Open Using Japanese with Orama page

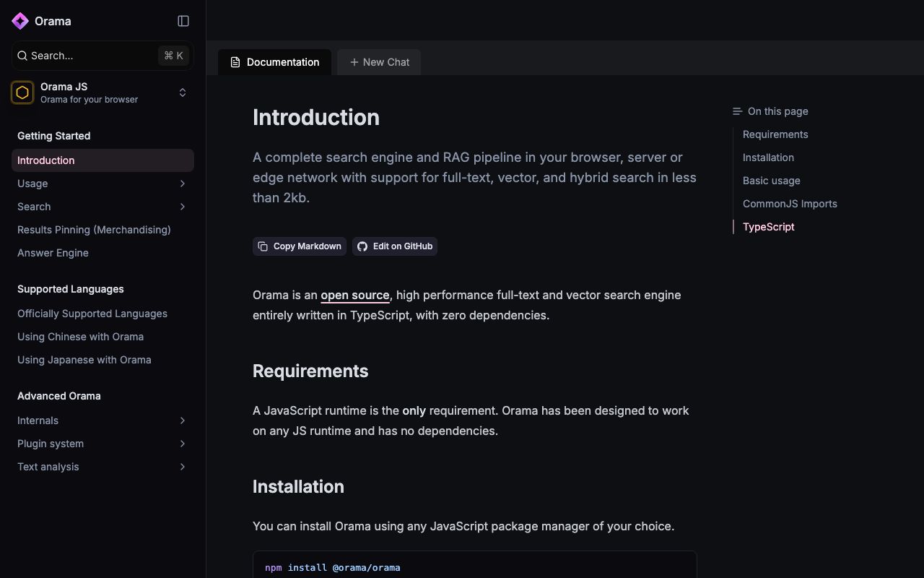tap(103, 360)
